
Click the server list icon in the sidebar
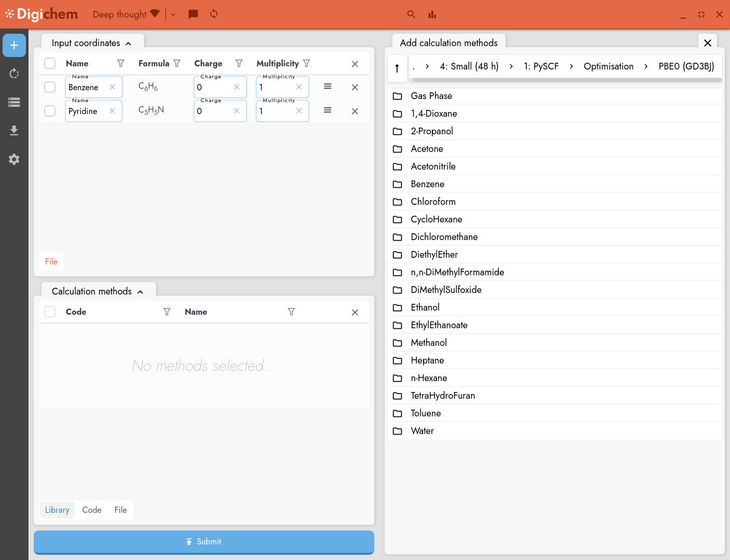click(x=14, y=102)
